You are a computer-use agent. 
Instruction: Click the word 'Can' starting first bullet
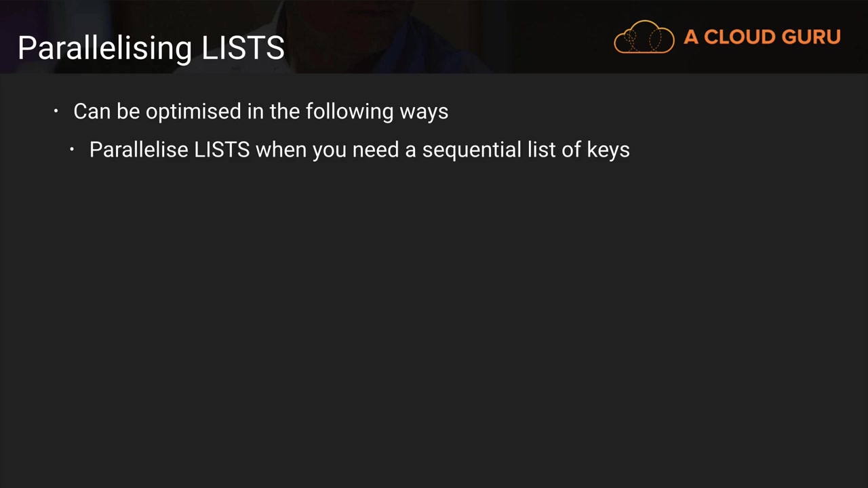(92, 111)
